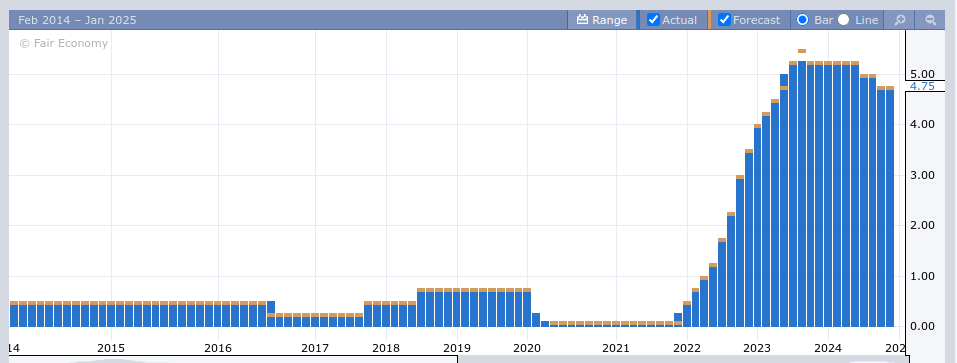This screenshot has width=957, height=363.
Task: Click the 2.00 y-axis label
Action: pyautogui.click(x=922, y=225)
